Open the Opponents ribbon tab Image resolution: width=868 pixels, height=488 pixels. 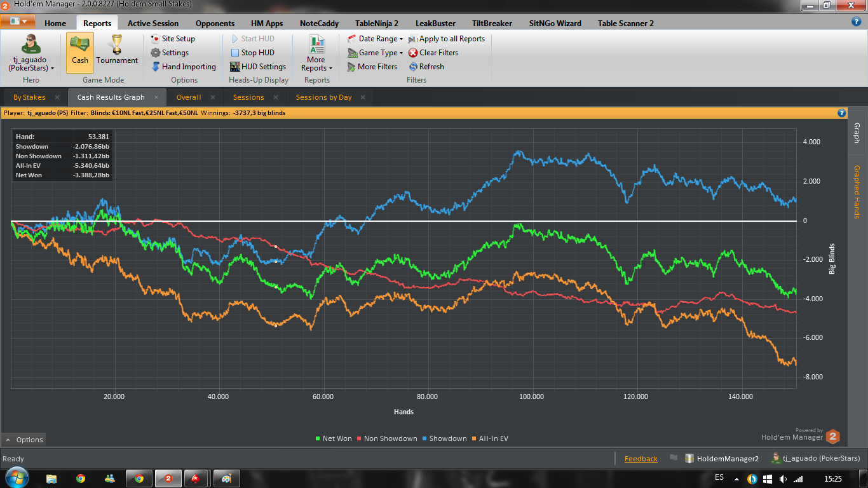(x=215, y=23)
